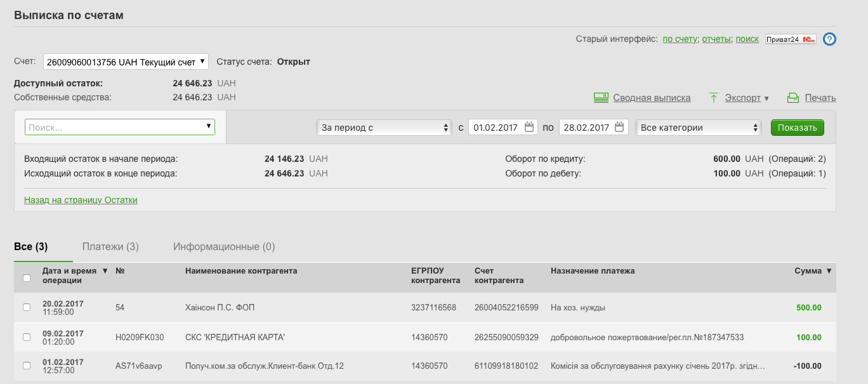Expand the 'За период с' period dropdown
The height and width of the screenshot is (384, 868).
pos(383,128)
